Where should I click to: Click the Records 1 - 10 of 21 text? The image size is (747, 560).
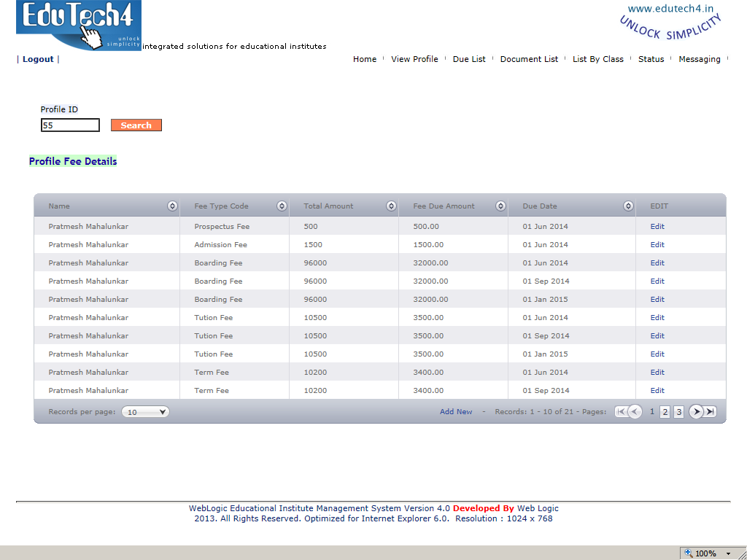[534, 411]
